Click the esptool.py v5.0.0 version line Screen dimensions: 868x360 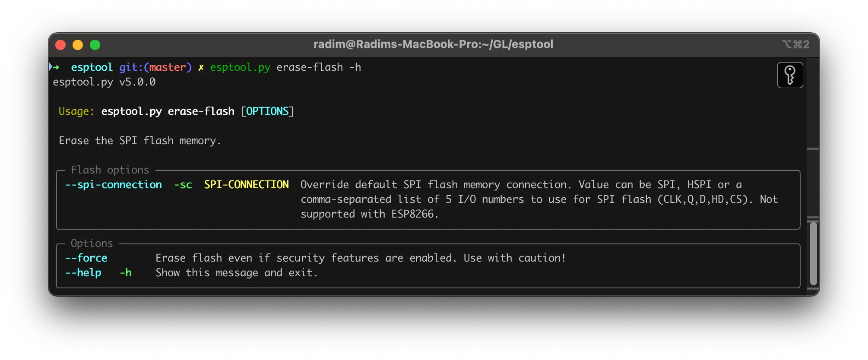104,82
